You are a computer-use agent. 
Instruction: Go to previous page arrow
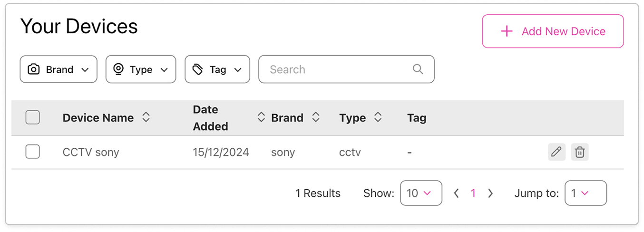[x=456, y=193]
